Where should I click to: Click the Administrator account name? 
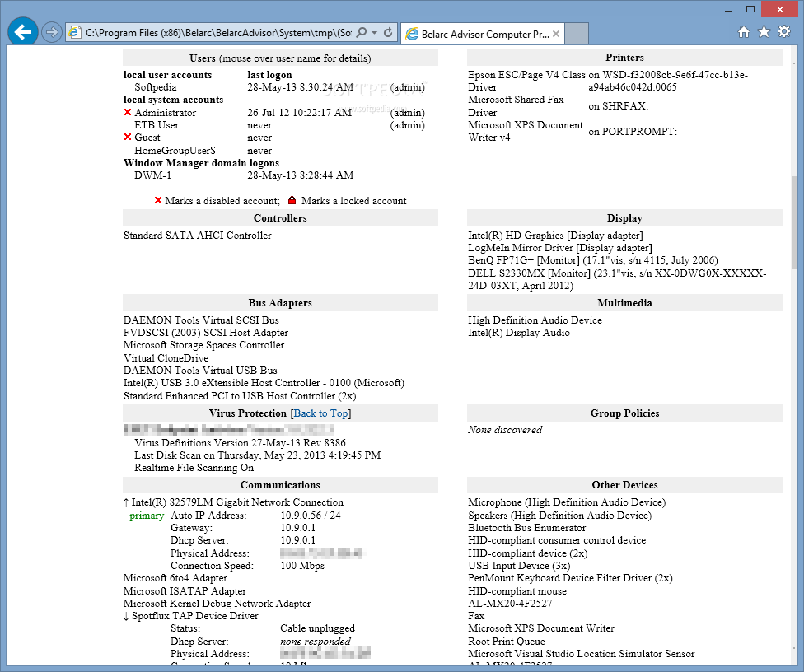pos(165,113)
